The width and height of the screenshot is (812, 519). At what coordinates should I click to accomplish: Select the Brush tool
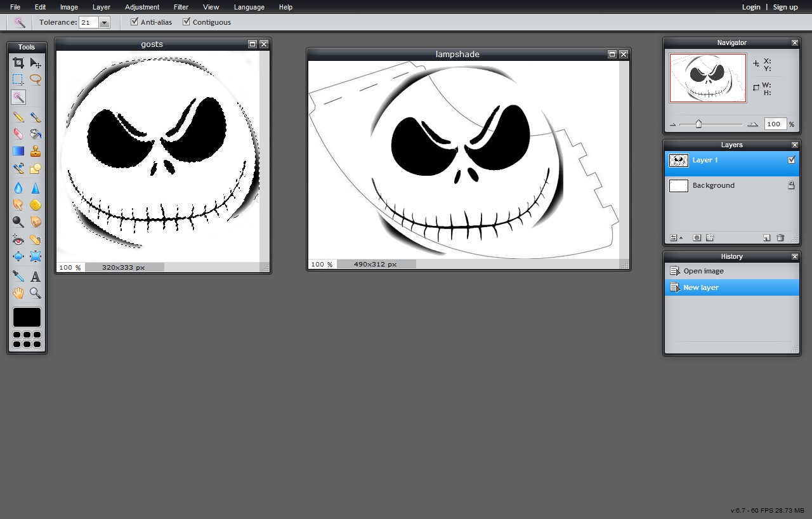[36, 117]
